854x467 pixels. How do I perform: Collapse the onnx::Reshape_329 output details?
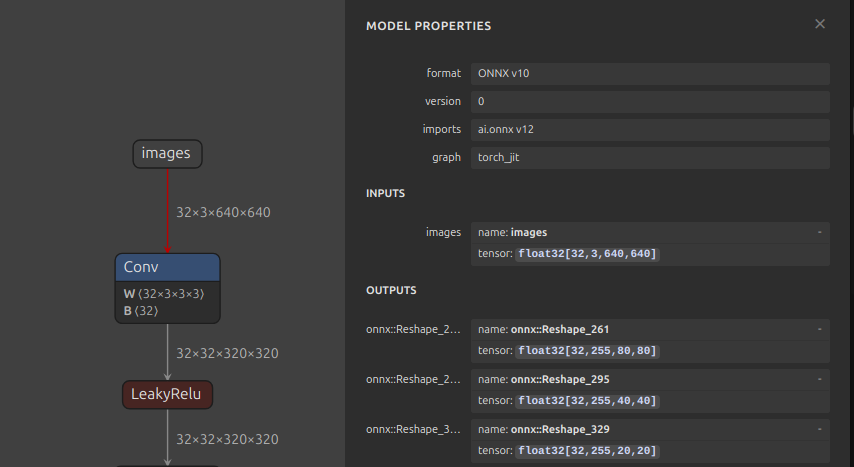(819, 429)
